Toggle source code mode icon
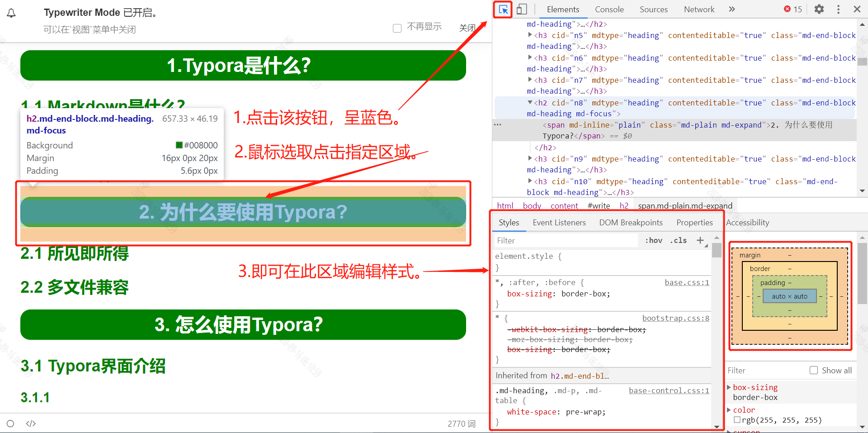Screen dimensions: 868x433 click(x=31, y=423)
